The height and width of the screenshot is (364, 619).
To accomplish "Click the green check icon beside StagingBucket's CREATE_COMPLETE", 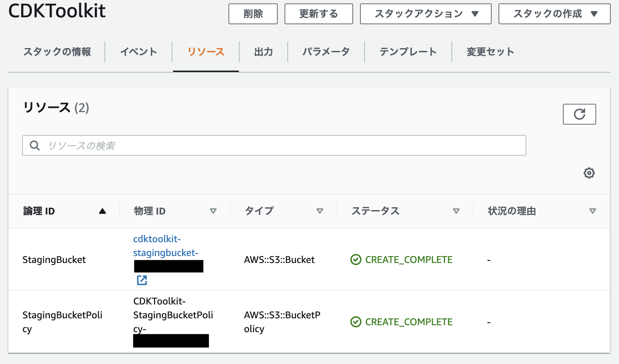I will pyautogui.click(x=356, y=259).
